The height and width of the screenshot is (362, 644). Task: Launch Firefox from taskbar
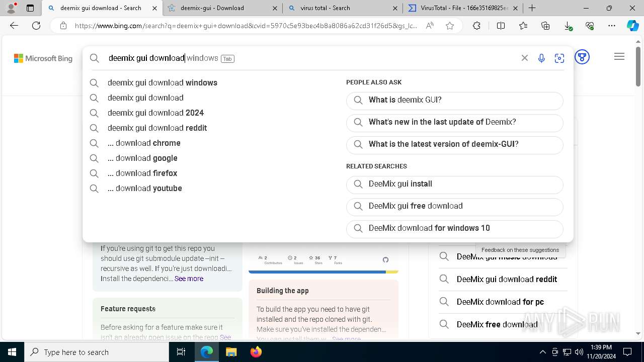click(256, 352)
